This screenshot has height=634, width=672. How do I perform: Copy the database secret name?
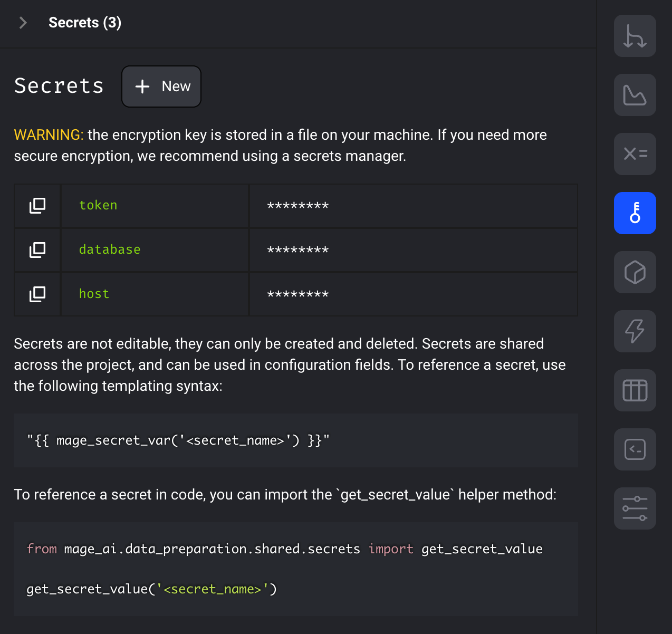coord(37,250)
